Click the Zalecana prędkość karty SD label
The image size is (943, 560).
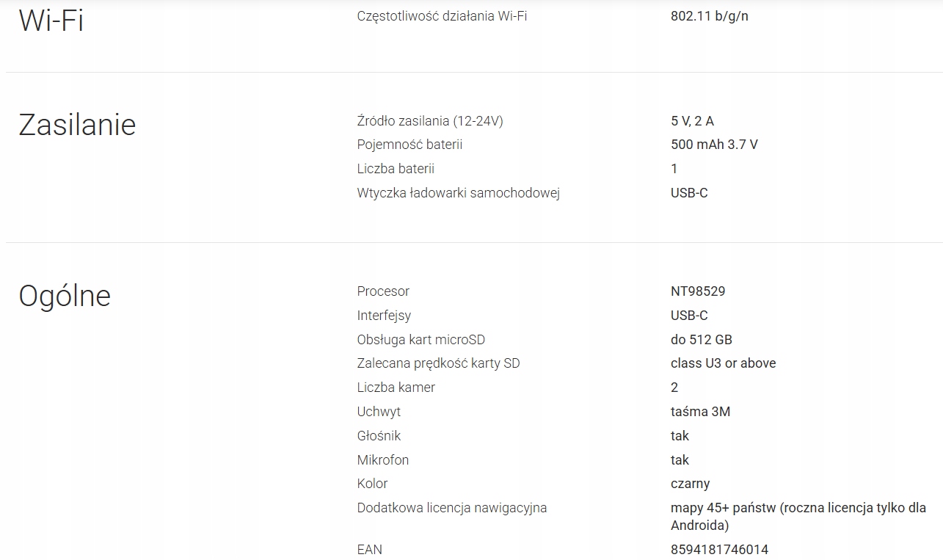438,363
